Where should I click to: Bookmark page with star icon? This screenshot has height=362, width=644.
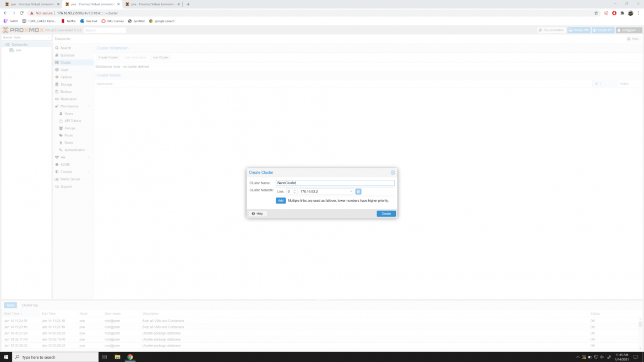596,13
